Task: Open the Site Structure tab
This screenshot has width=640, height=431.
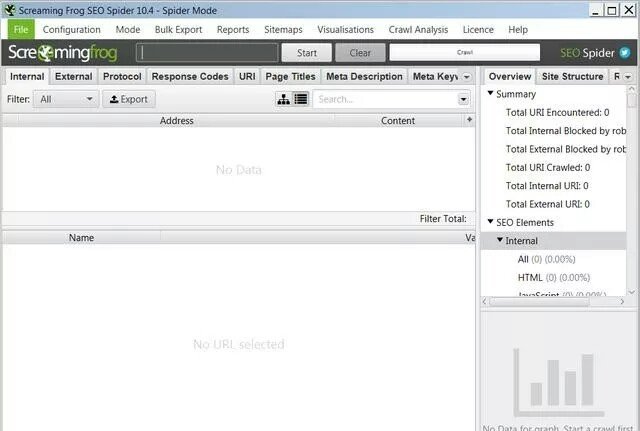Action: [572, 76]
